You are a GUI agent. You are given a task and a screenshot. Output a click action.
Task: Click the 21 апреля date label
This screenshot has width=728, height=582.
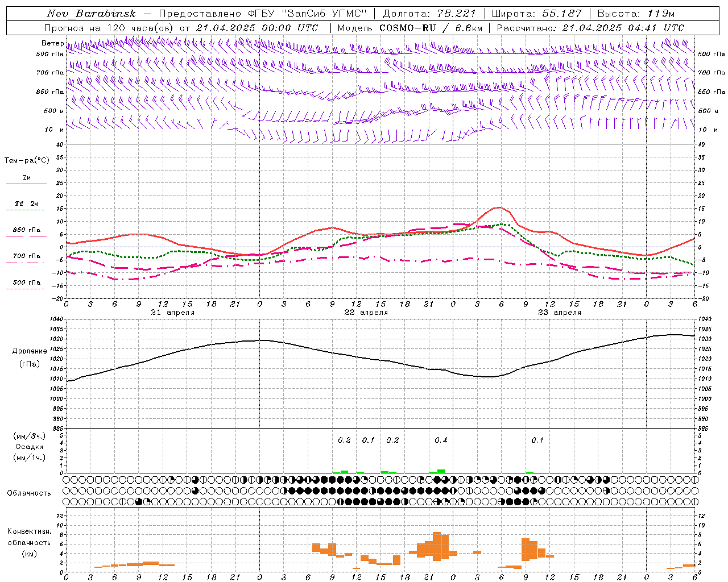173,313
